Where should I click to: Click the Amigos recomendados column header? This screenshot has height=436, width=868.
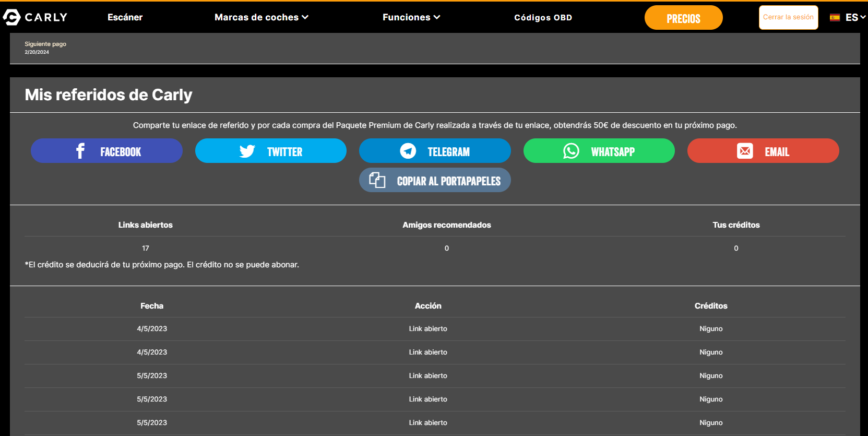tap(446, 225)
